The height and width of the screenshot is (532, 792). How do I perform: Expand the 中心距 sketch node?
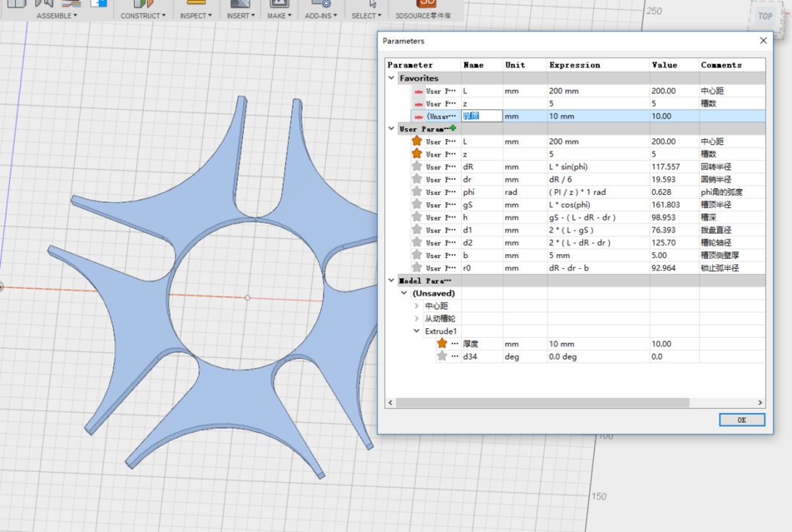click(x=417, y=306)
